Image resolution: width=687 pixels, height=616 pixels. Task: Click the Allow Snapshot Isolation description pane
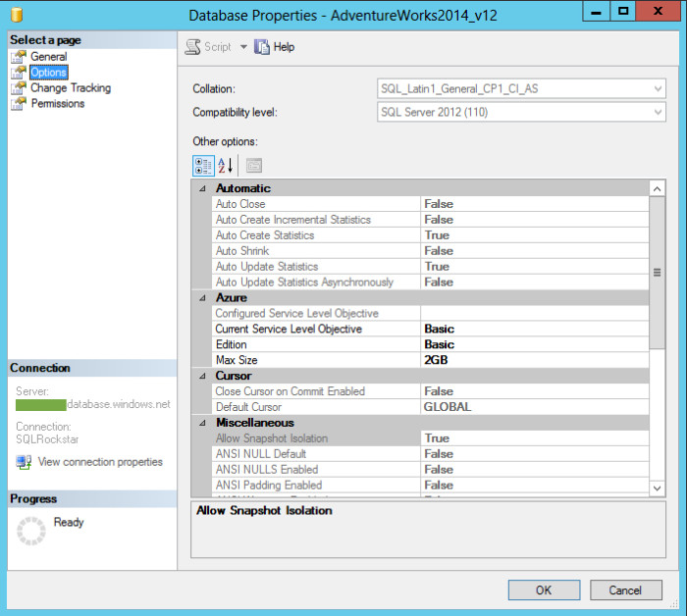click(x=428, y=530)
